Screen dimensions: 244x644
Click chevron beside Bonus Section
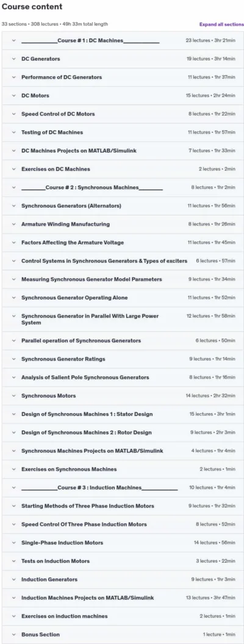point(13,635)
